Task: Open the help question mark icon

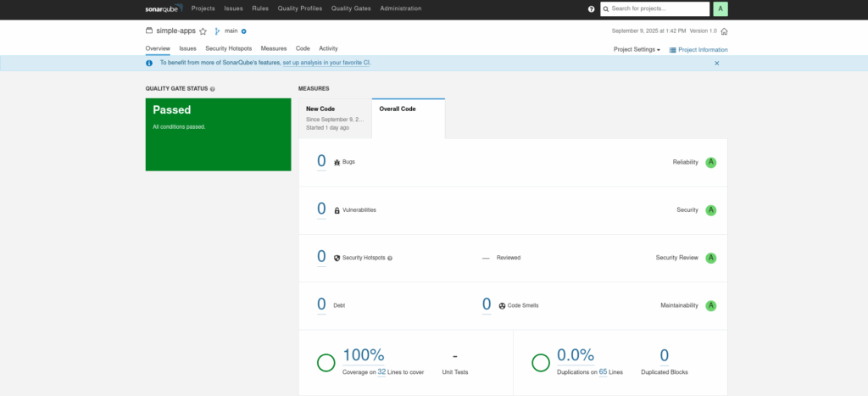Action: [592, 8]
